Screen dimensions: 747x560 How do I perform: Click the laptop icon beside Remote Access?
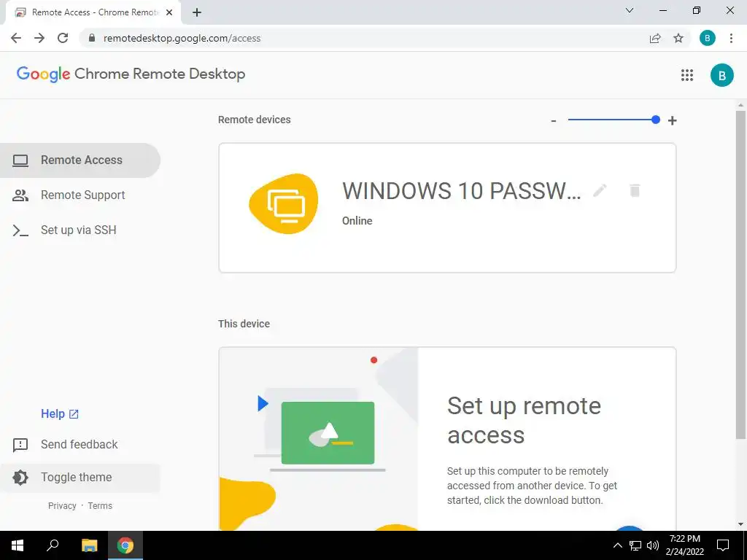[x=20, y=160]
